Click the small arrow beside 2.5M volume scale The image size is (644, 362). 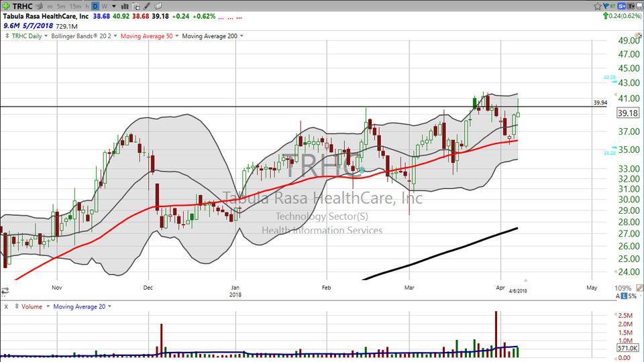[x=615, y=315]
